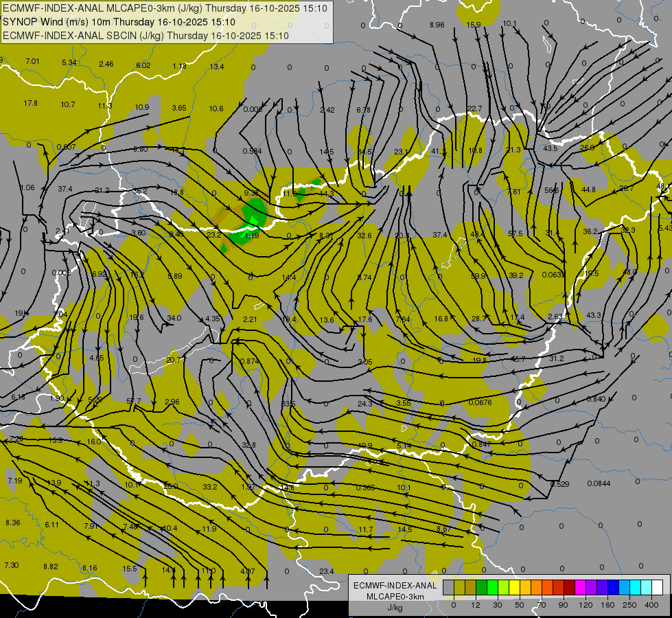Image resolution: width=672 pixels, height=618 pixels.
Task: Click the white swatch at legend end
Action: point(657,587)
